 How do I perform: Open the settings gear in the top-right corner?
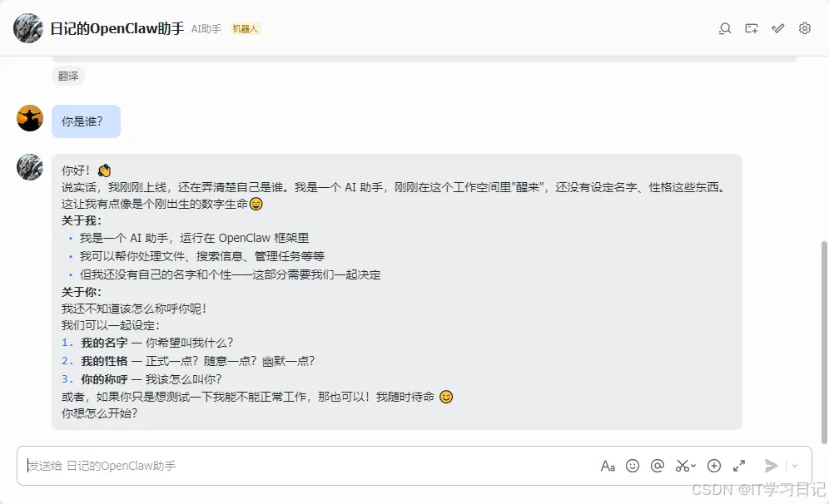pyautogui.click(x=805, y=28)
